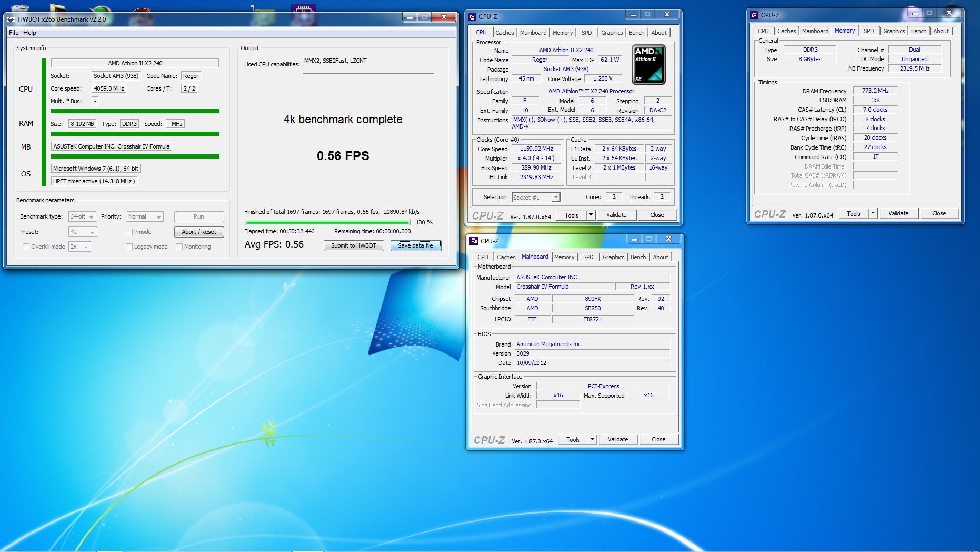Click Save data file button
This screenshot has width=980, height=552.
tap(415, 245)
